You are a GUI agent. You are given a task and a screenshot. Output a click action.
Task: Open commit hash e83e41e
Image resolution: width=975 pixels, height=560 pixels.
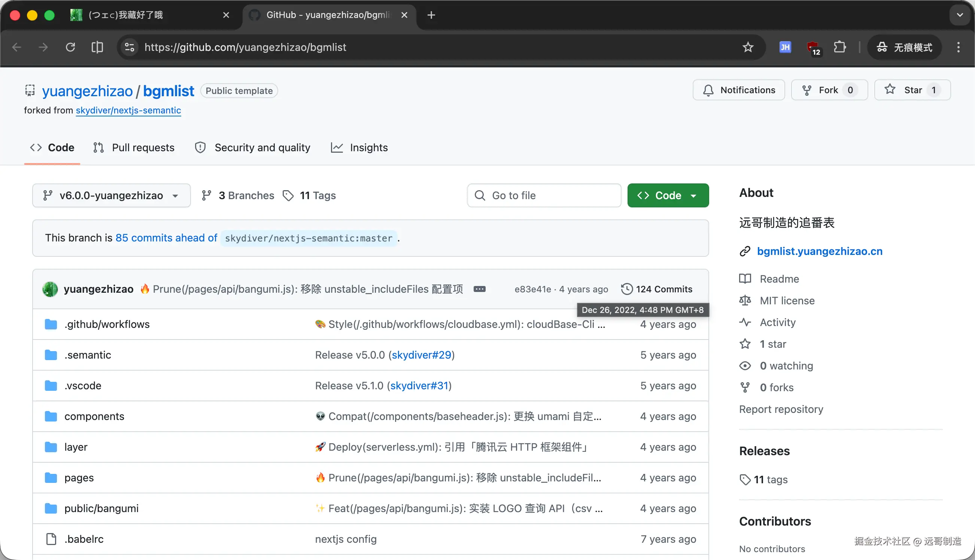point(533,289)
